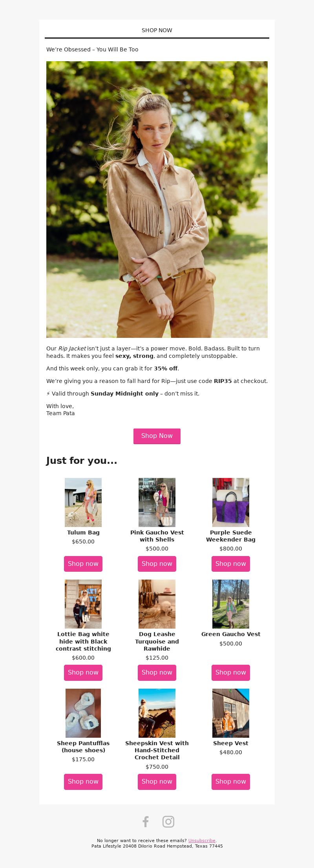This screenshot has width=314, height=868.
Task: Click Shop now under Sheep Vest
Action: (231, 781)
